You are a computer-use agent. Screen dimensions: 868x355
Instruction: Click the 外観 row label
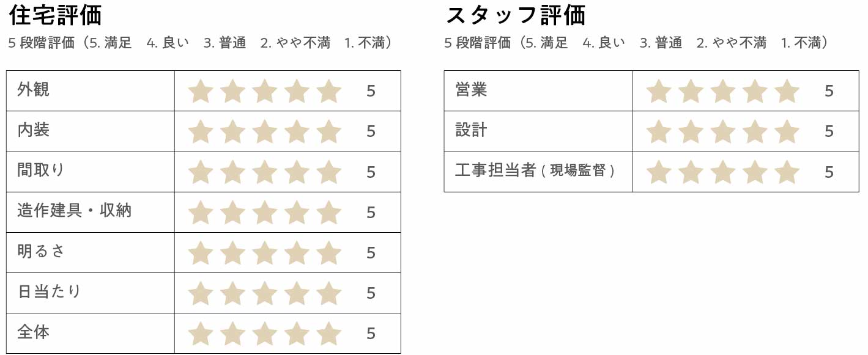[x=34, y=90]
